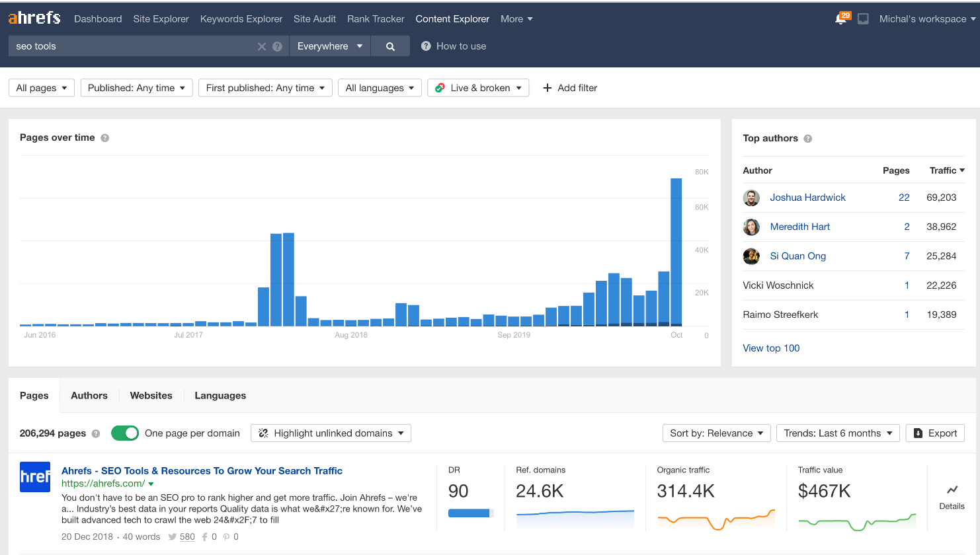The height and width of the screenshot is (555, 980).
Task: Click the tallest Oct bar in chart
Action: [676, 252]
